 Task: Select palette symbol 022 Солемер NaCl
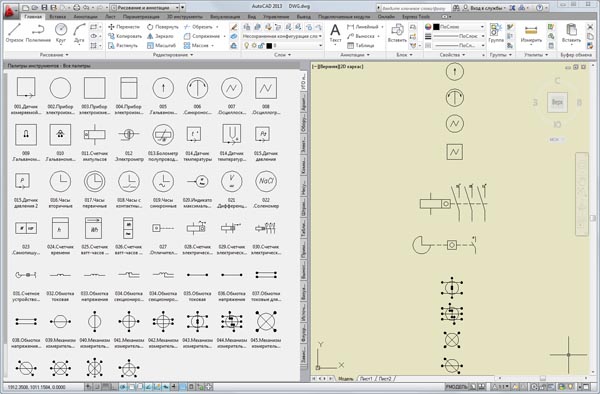point(266,189)
